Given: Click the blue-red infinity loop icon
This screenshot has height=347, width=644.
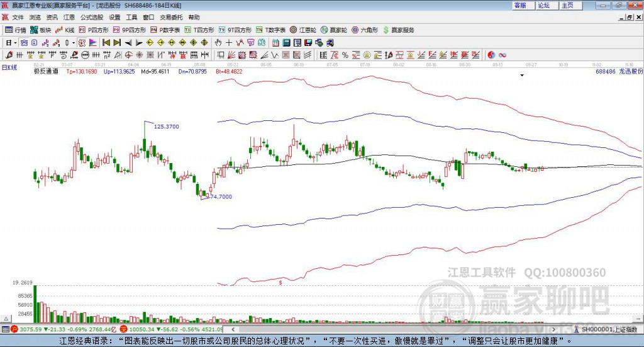Looking at the screenshot, I should point(502,55).
